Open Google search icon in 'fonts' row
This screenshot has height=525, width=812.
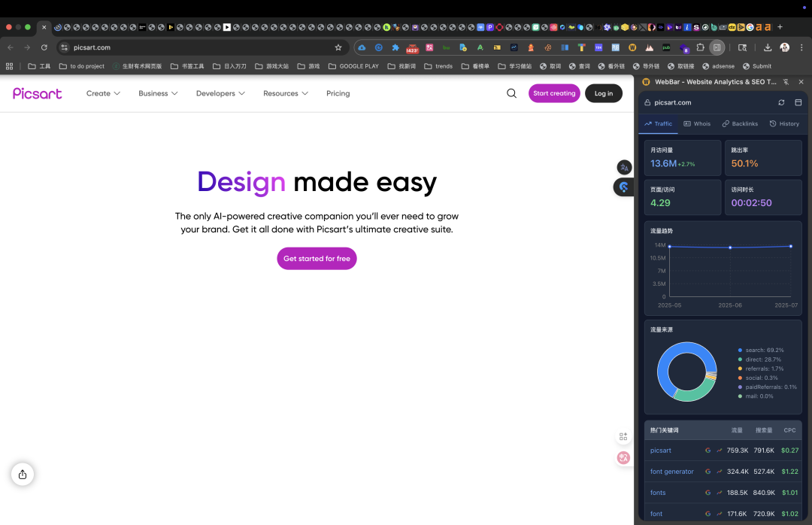click(x=708, y=493)
